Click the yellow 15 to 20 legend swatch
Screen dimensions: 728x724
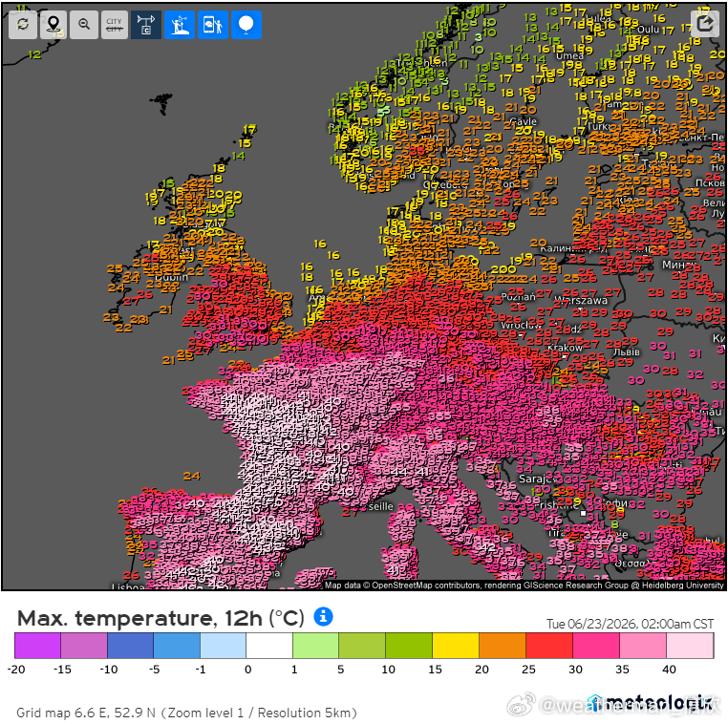click(x=456, y=645)
